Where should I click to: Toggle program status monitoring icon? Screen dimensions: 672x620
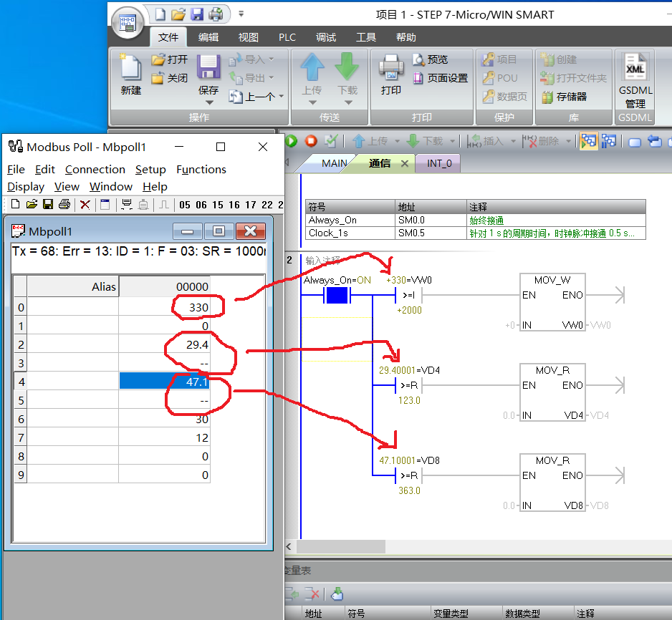589,141
